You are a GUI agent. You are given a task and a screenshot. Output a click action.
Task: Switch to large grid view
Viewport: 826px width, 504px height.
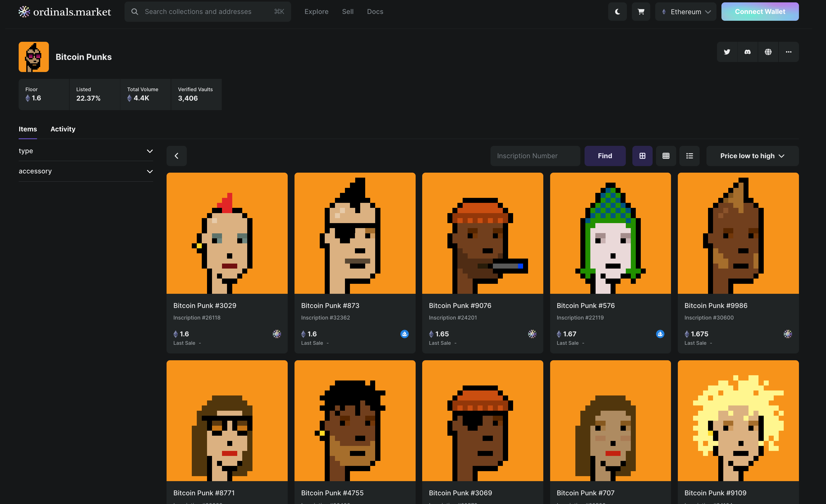tap(642, 156)
